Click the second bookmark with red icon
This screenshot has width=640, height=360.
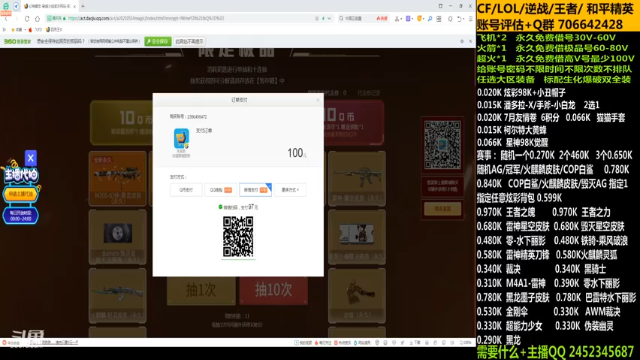tap(36, 30)
